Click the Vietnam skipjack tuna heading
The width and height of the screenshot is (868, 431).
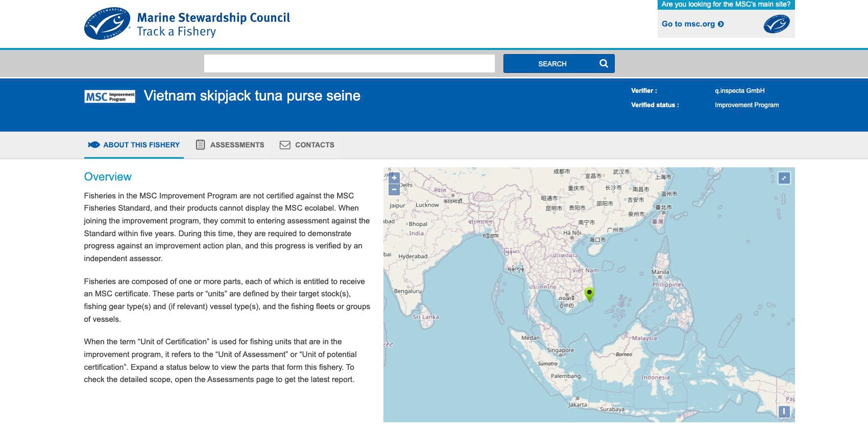pos(252,96)
